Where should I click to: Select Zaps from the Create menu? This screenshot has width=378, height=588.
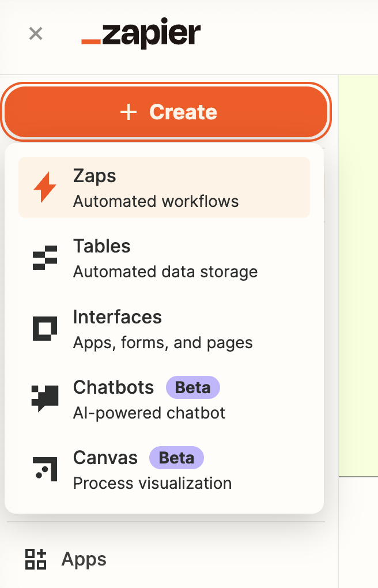pyautogui.click(x=164, y=187)
